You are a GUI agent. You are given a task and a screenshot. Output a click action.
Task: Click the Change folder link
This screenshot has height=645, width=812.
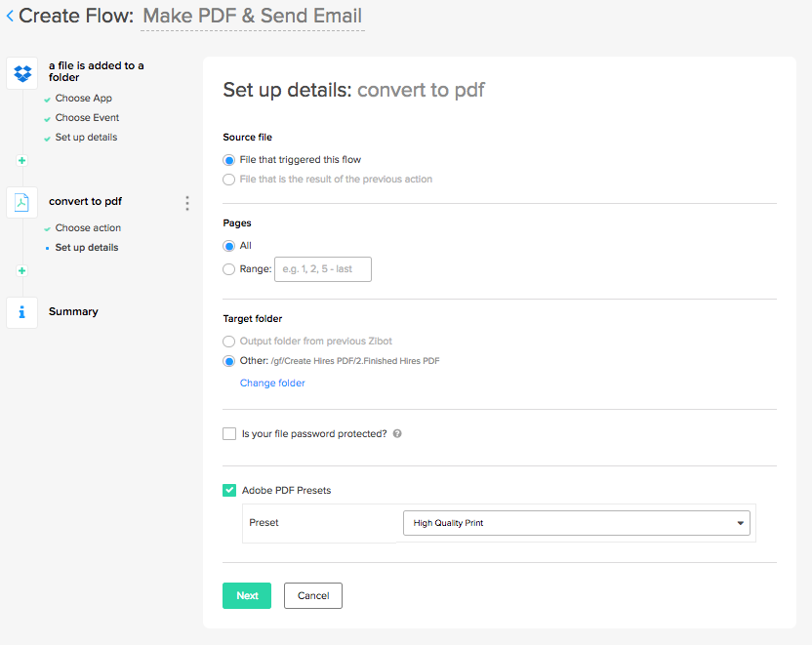point(272,383)
